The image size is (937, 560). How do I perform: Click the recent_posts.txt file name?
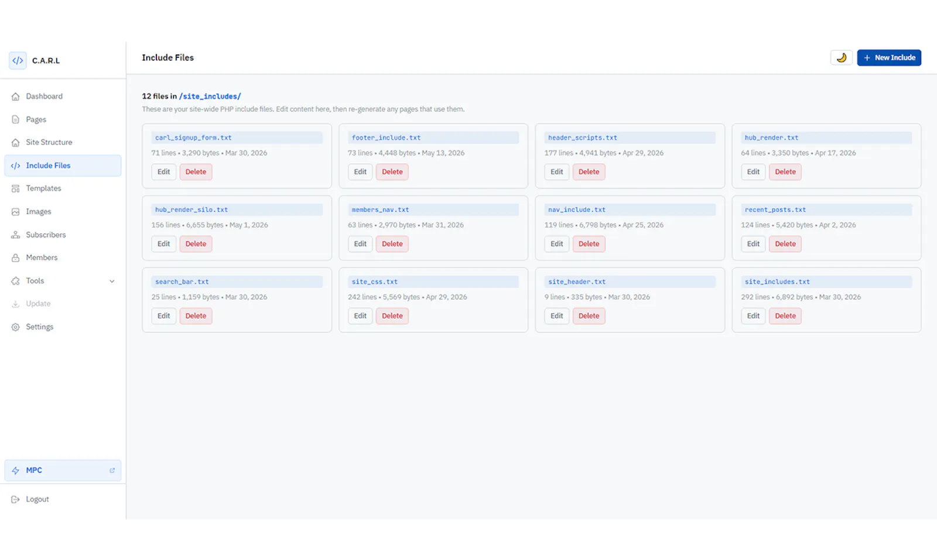775,209
